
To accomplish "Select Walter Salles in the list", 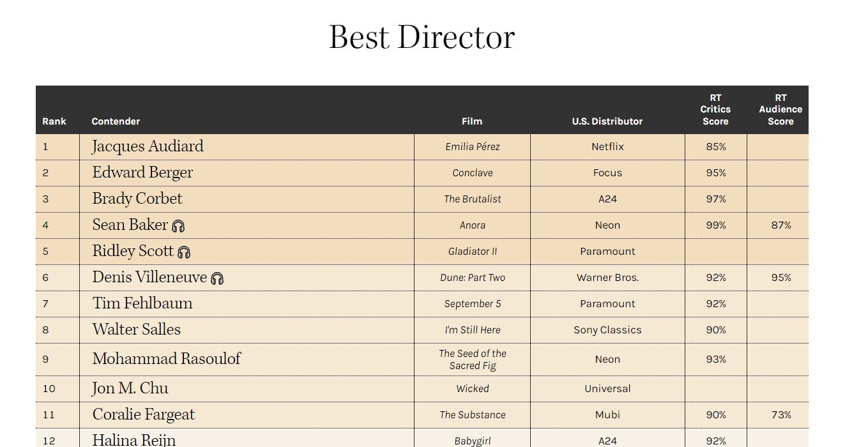I will [137, 330].
